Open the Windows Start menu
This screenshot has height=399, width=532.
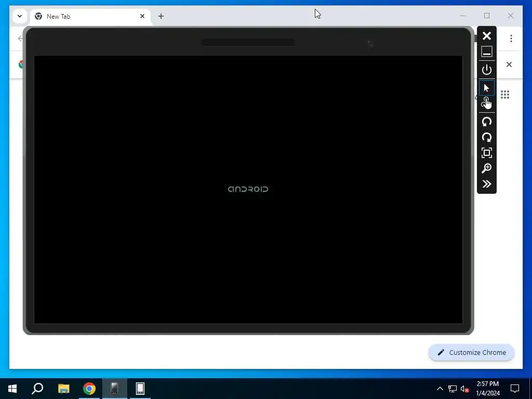click(12, 389)
